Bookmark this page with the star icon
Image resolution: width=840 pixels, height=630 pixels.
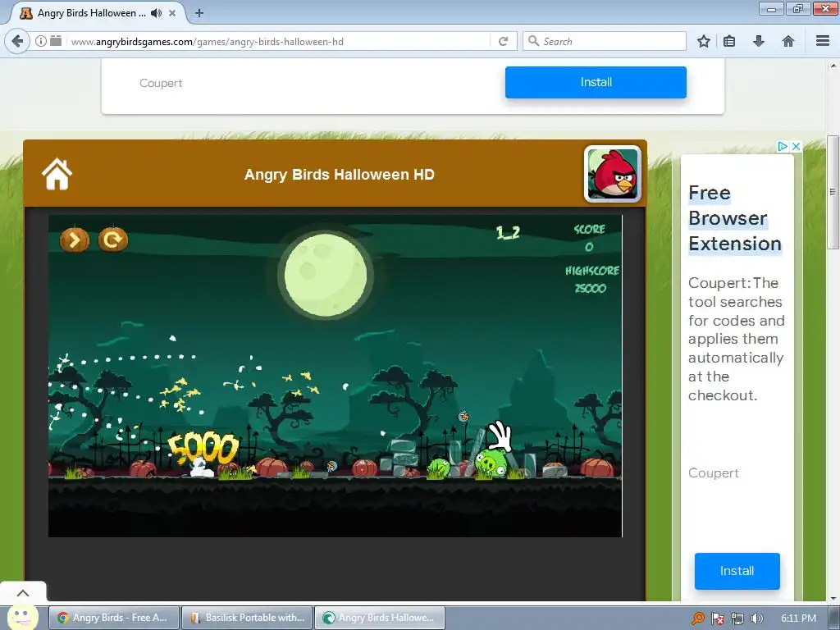point(704,41)
